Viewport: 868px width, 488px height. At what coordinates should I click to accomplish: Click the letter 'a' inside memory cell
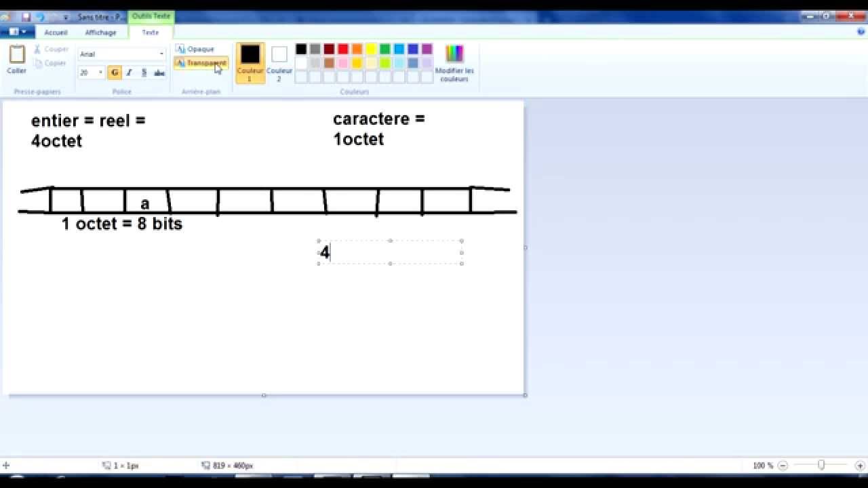click(144, 204)
